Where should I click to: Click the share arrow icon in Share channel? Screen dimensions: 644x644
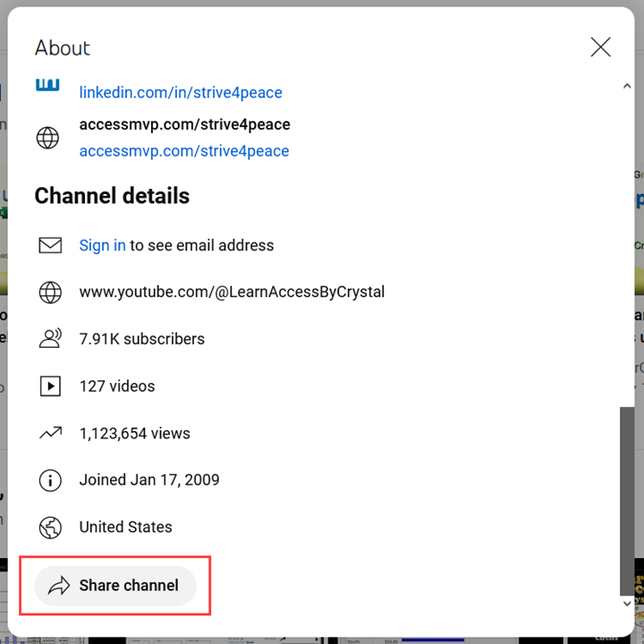click(x=59, y=586)
